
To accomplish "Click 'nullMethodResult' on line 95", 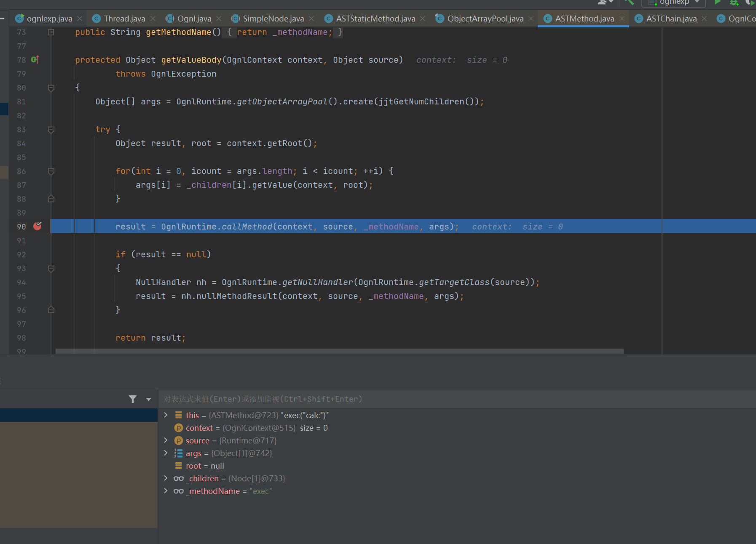I will click(x=237, y=296).
